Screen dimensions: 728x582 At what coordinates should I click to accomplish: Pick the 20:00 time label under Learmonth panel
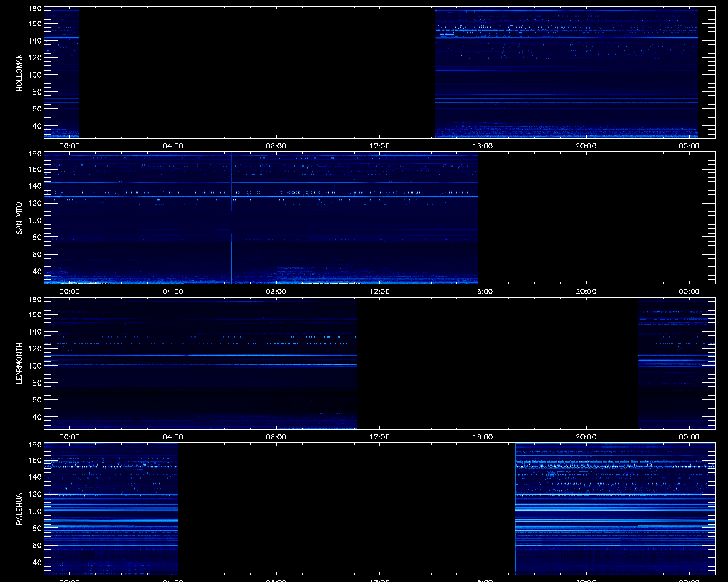pyautogui.click(x=586, y=436)
